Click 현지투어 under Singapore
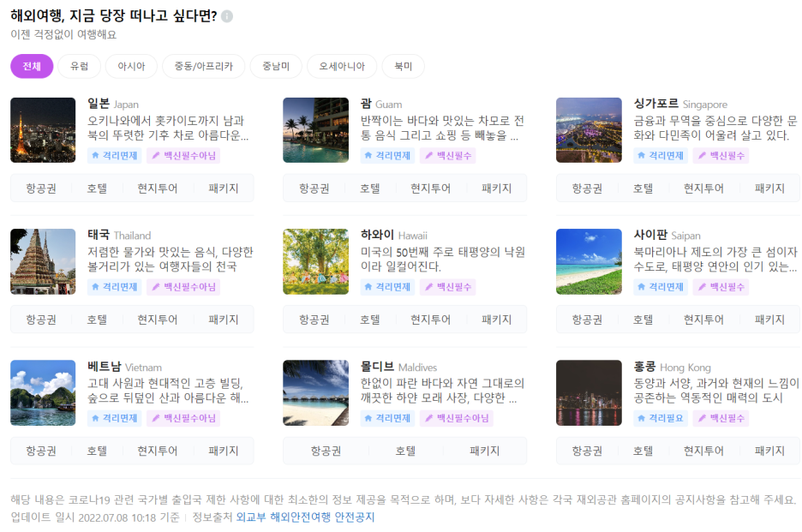The height and width of the screenshot is (532, 802). click(703, 188)
